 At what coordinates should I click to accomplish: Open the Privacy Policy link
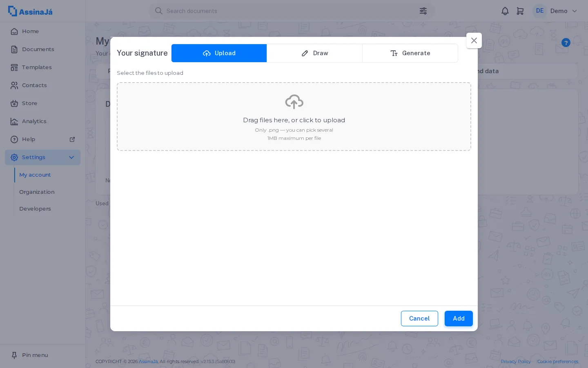pyautogui.click(x=516, y=361)
